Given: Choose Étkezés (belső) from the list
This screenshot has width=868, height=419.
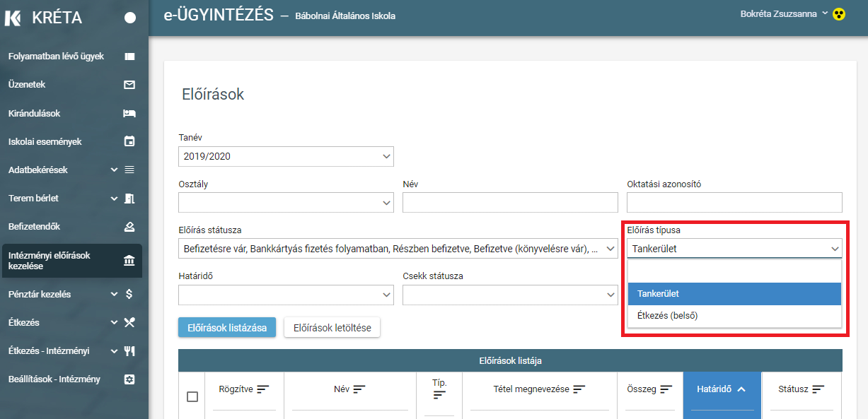Looking at the screenshot, I should 734,316.
